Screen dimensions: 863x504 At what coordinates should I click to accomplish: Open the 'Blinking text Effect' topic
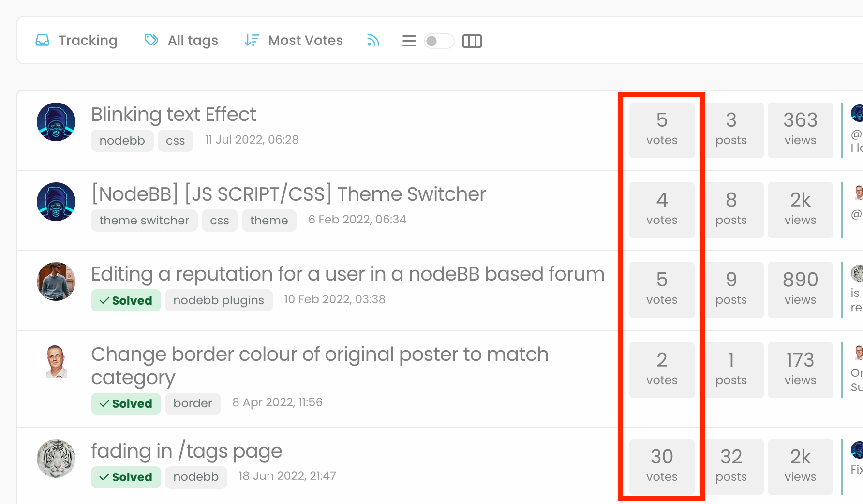tap(174, 115)
